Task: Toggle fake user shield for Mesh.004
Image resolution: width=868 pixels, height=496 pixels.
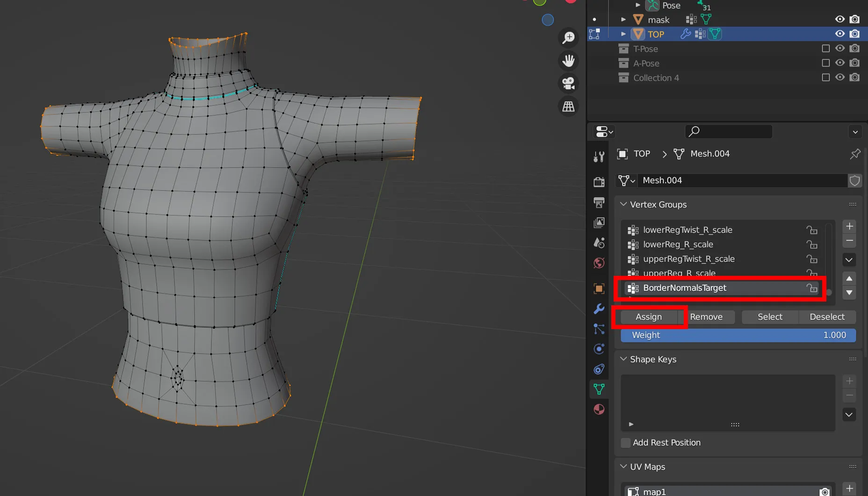Action: [855, 180]
